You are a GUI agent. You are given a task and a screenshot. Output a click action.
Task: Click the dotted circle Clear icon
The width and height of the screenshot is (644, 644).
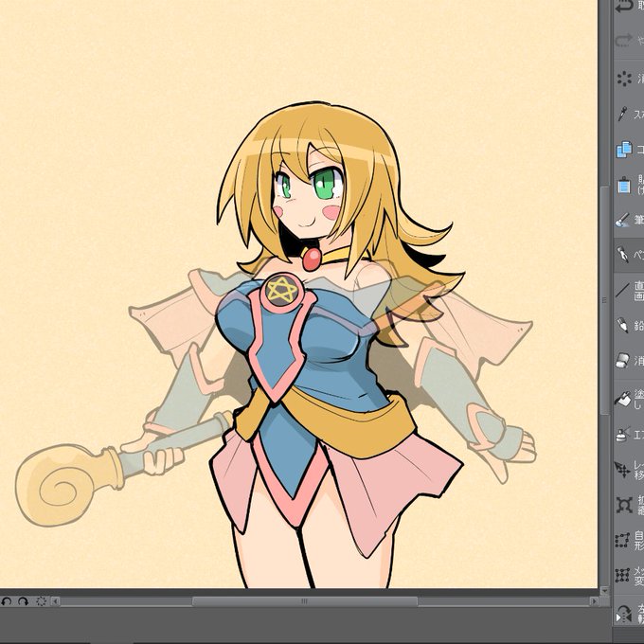tap(624, 79)
